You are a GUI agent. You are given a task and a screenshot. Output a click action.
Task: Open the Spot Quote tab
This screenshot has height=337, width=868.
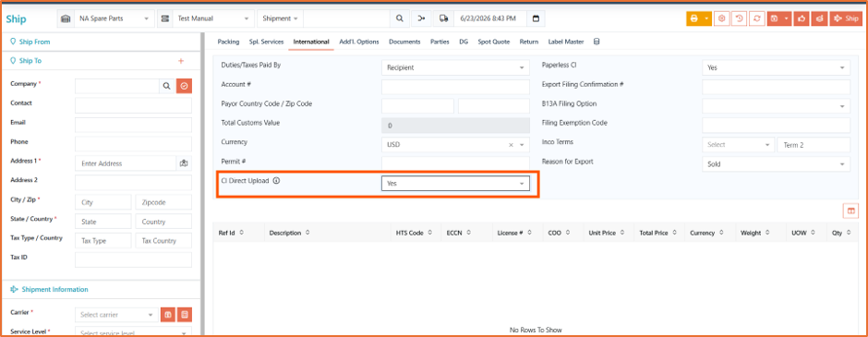click(x=494, y=42)
